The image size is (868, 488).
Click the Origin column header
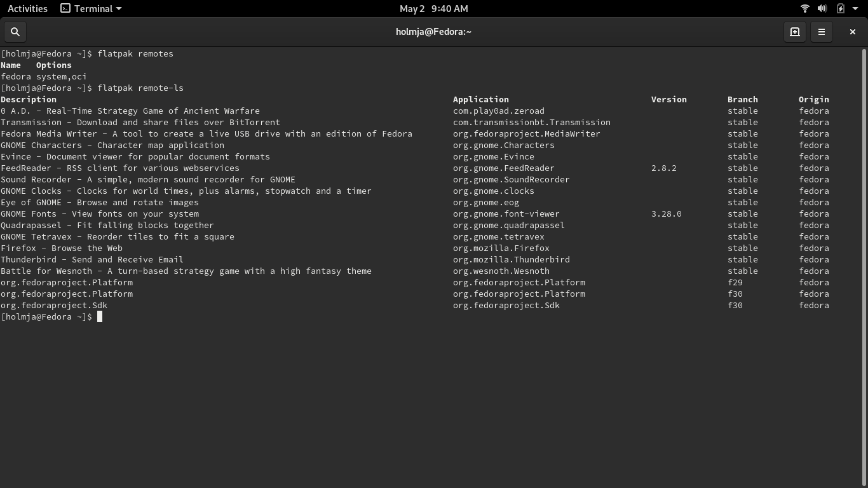click(814, 99)
